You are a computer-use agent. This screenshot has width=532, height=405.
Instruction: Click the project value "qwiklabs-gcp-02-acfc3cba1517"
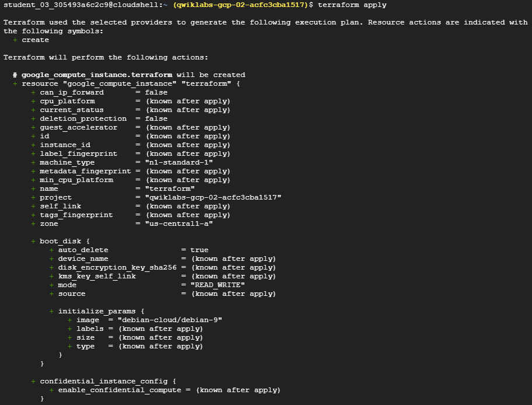tap(213, 198)
